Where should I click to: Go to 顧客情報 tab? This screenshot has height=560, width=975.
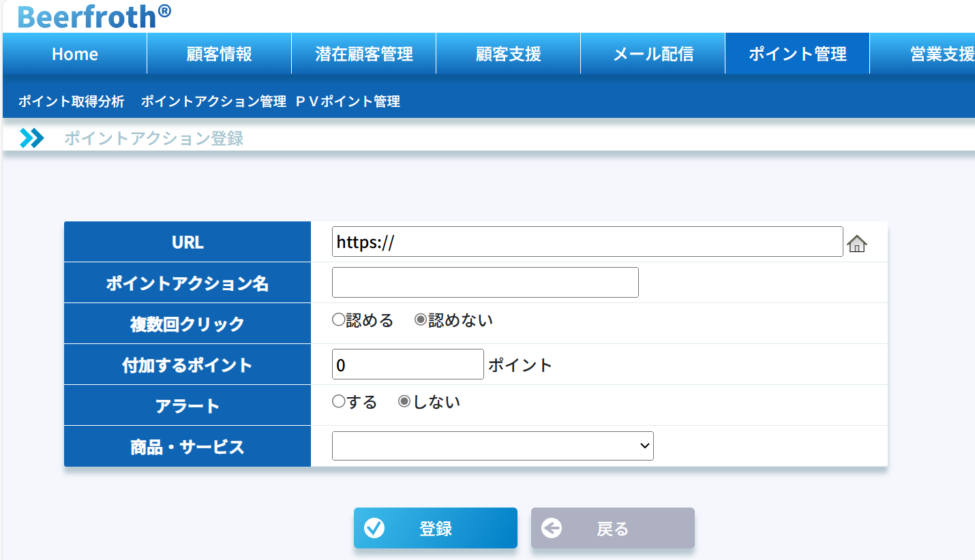click(x=219, y=54)
